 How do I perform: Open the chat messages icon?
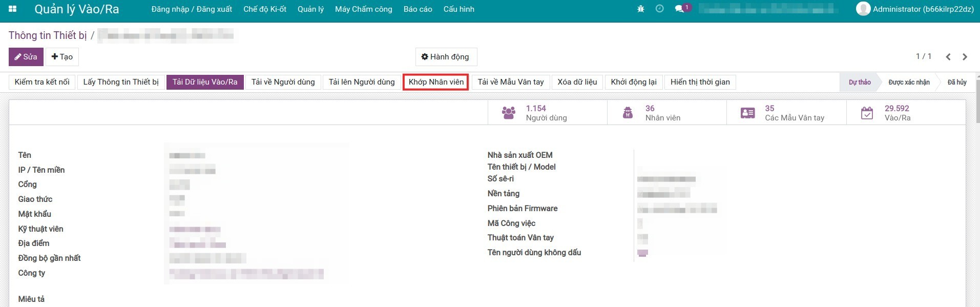pyautogui.click(x=679, y=9)
